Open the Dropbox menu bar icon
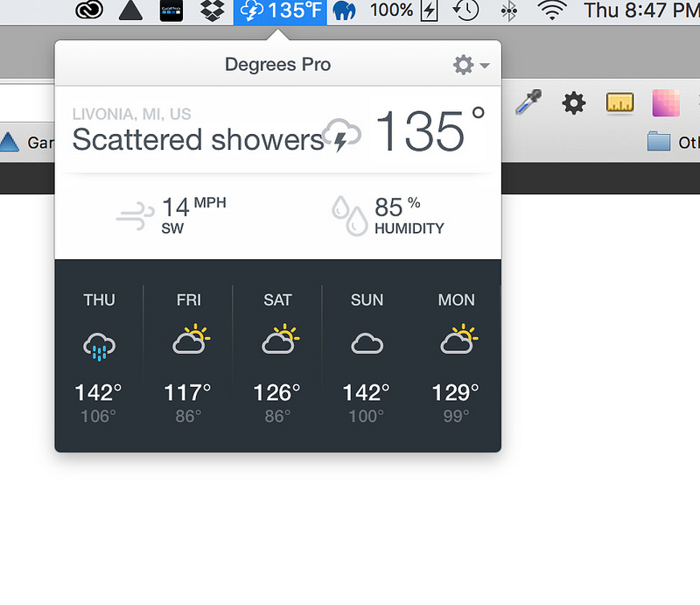The width and height of the screenshot is (700, 605). [212, 11]
